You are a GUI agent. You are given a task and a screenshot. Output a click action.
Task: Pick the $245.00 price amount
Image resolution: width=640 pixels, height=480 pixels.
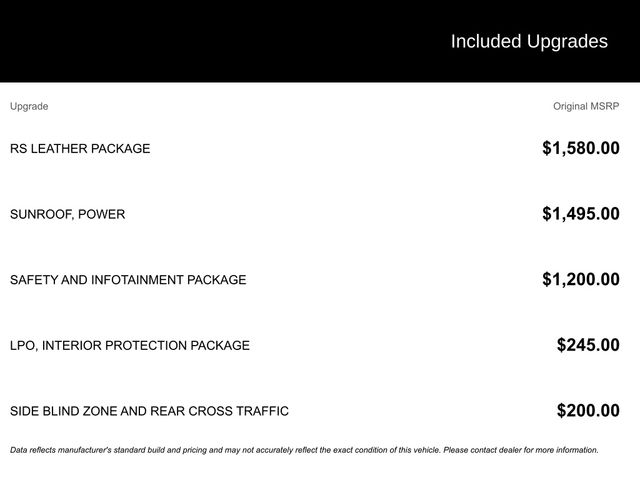coord(588,346)
